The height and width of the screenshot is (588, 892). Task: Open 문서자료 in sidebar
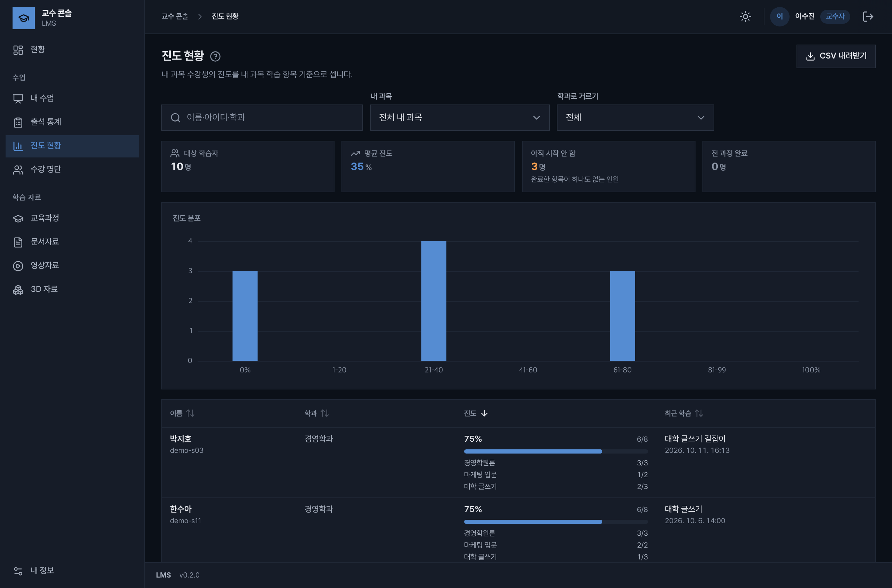tap(72, 242)
